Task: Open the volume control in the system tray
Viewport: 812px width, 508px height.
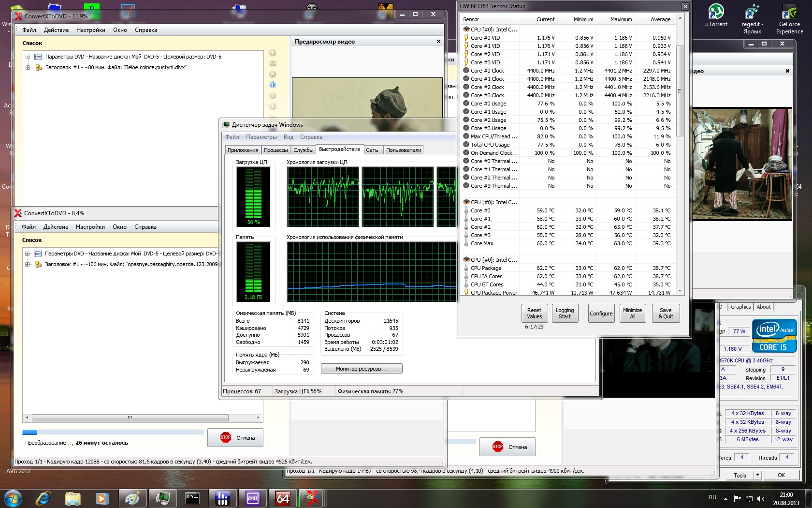Action: point(761,498)
